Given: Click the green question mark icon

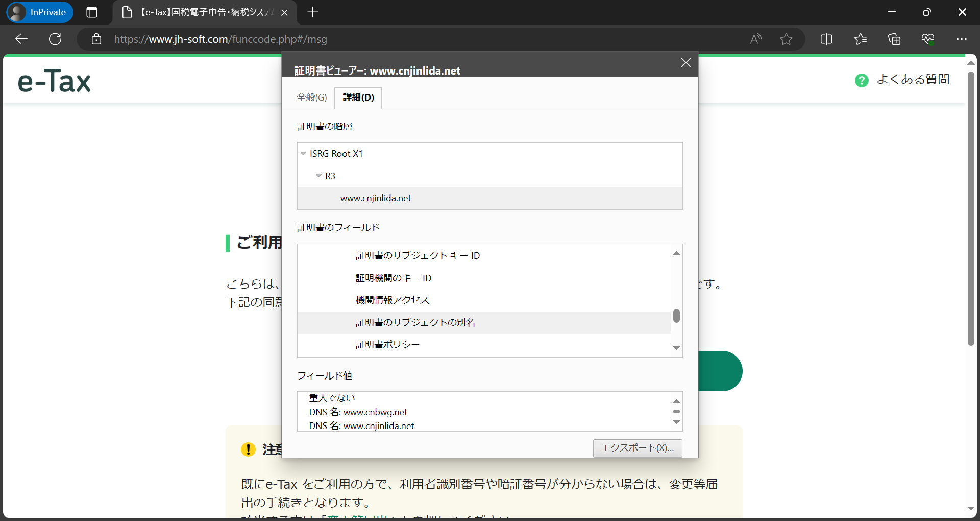Looking at the screenshot, I should [862, 80].
